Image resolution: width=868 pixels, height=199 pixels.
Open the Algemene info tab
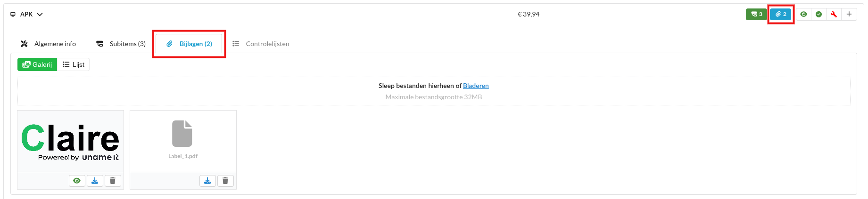click(x=48, y=44)
